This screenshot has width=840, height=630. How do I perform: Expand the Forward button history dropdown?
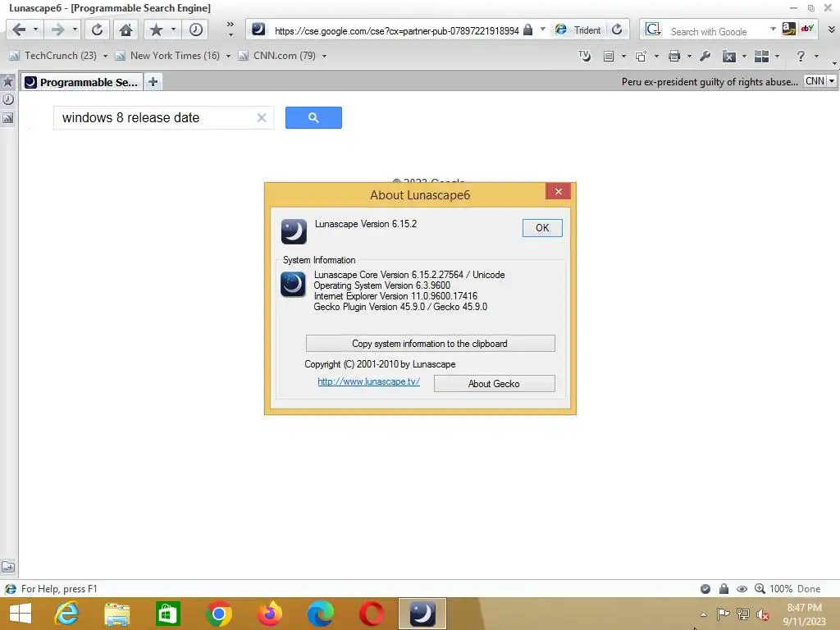[75, 30]
